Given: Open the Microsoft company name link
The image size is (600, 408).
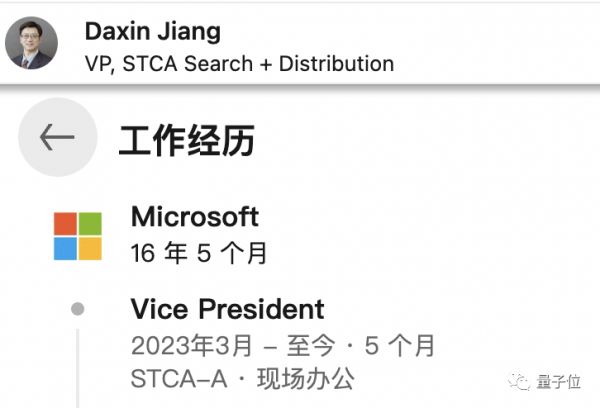Looking at the screenshot, I should click(x=195, y=216).
